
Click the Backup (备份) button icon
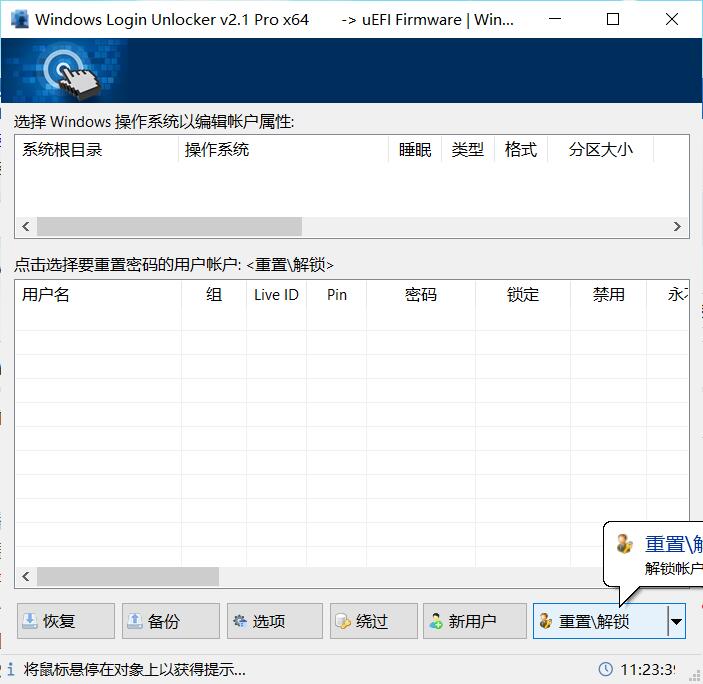pos(134,621)
